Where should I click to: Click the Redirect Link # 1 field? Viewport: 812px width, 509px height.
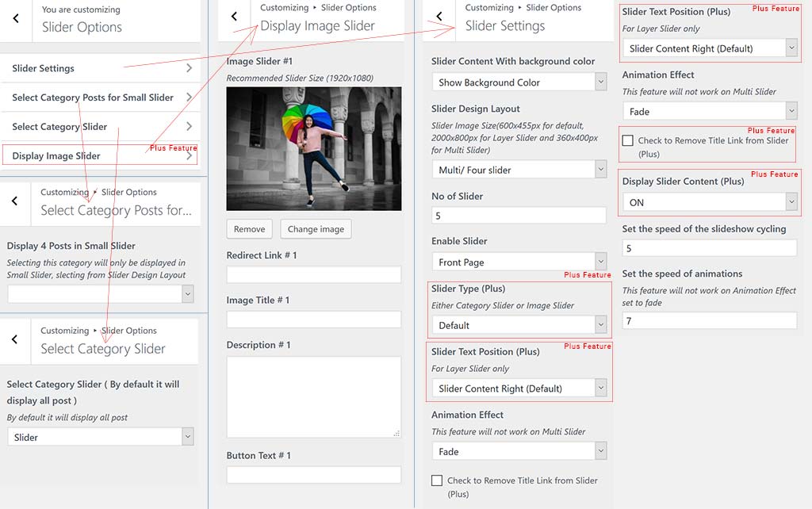pyautogui.click(x=313, y=275)
